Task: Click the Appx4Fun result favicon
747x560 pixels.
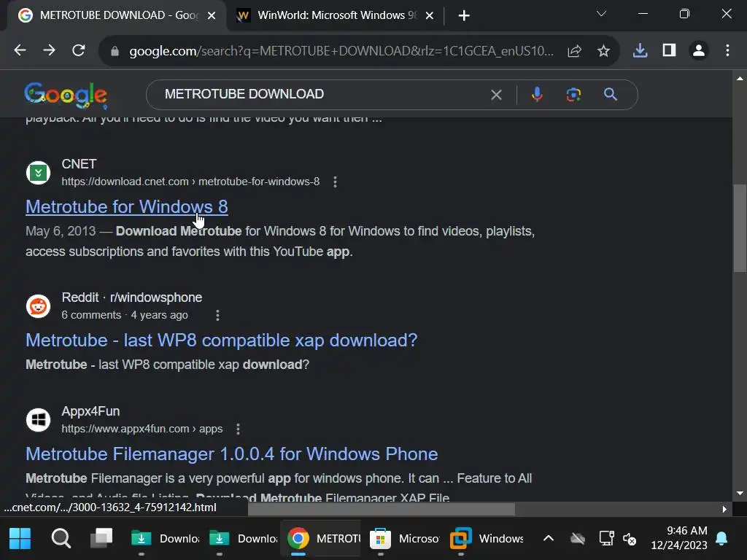Action: click(x=38, y=419)
